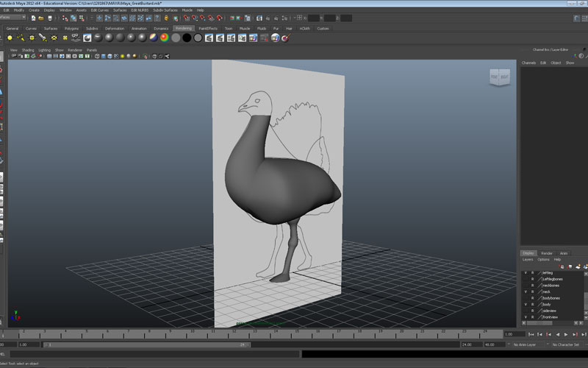Viewport: 588px width, 368px height.
Task: Select the black material swatch on the Rendering shelf
Action: pyautogui.click(x=187, y=38)
